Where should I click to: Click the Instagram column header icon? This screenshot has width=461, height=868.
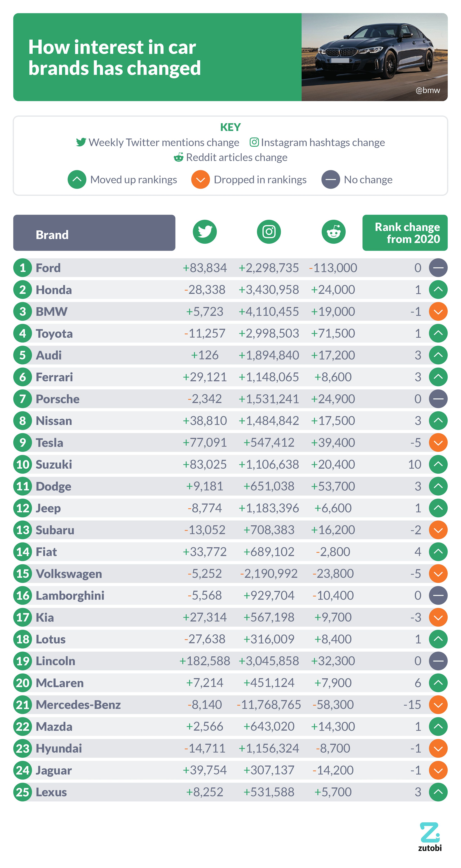269,232
